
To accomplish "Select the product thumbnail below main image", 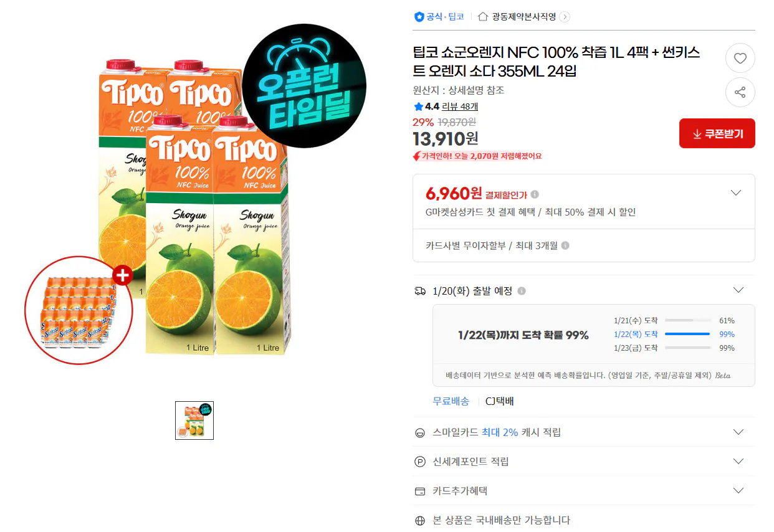I will (194, 419).
